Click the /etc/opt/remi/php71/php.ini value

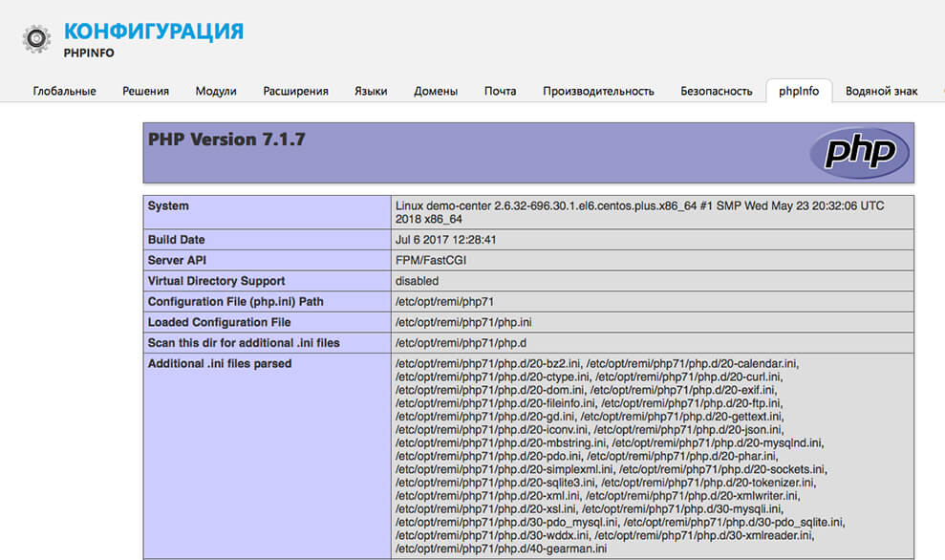point(463,322)
